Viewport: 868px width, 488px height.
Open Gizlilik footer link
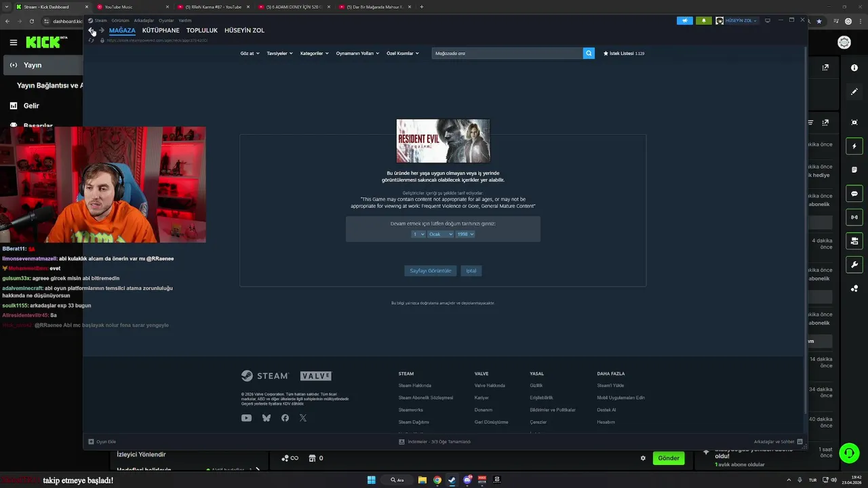click(x=536, y=386)
